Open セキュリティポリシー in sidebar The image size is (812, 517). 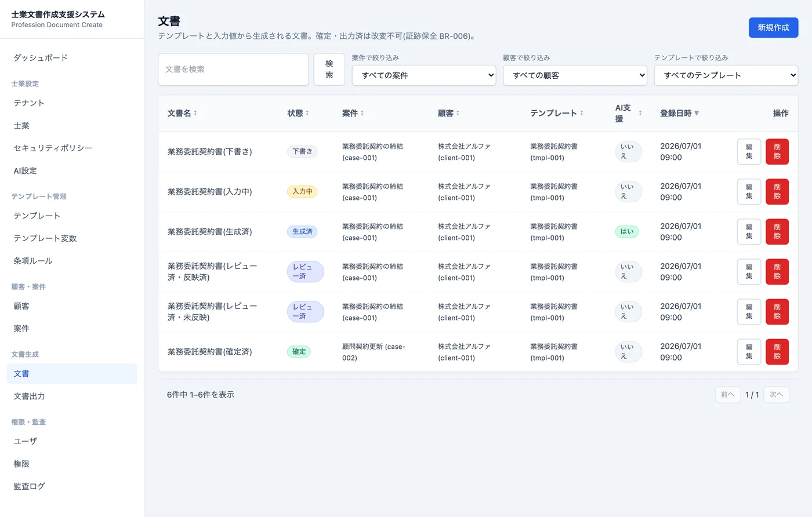72,148
